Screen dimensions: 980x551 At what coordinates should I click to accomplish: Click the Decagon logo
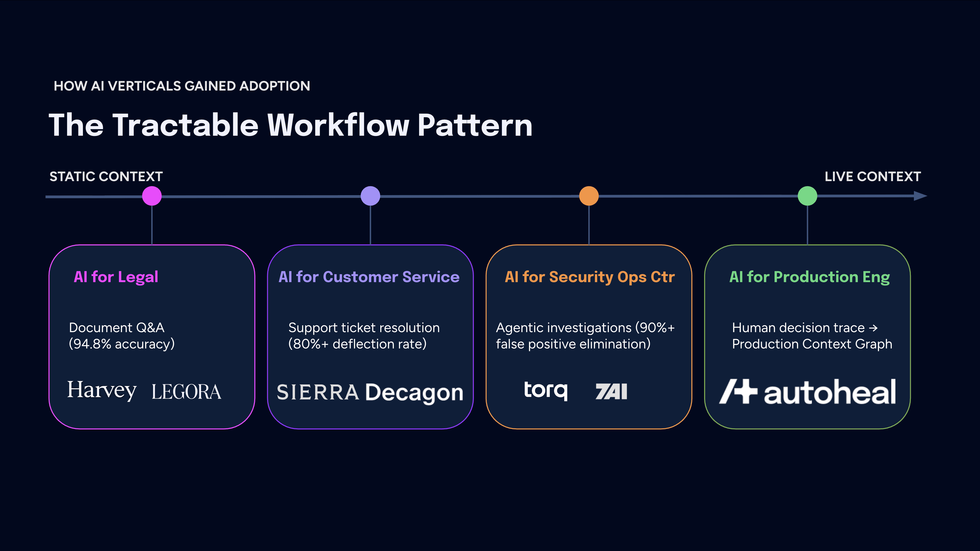(x=414, y=393)
